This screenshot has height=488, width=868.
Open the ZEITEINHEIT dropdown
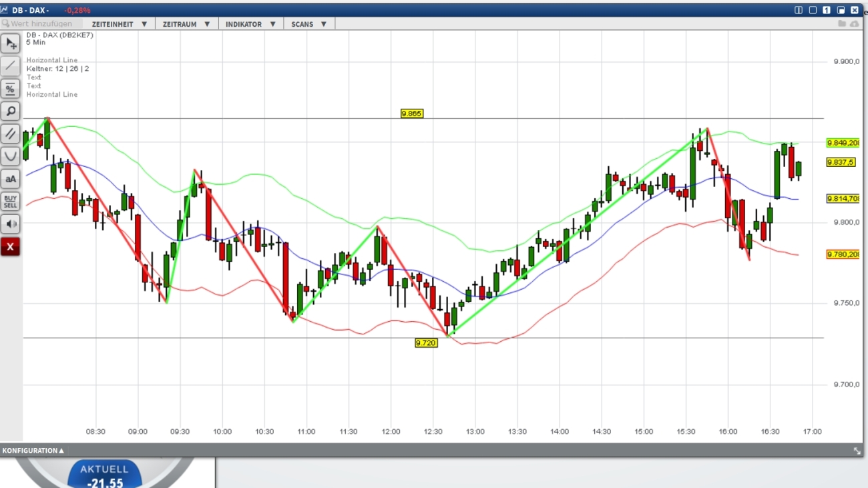(x=119, y=23)
